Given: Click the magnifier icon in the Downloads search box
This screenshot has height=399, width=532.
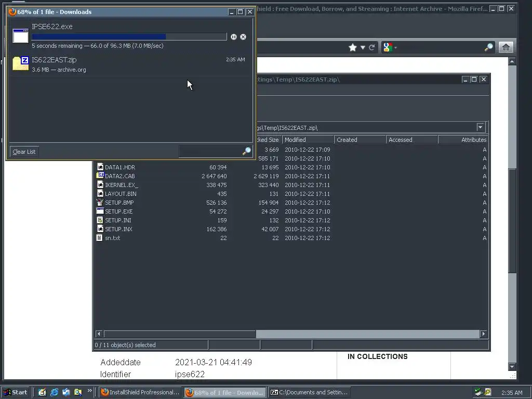Looking at the screenshot, I should [x=247, y=151].
